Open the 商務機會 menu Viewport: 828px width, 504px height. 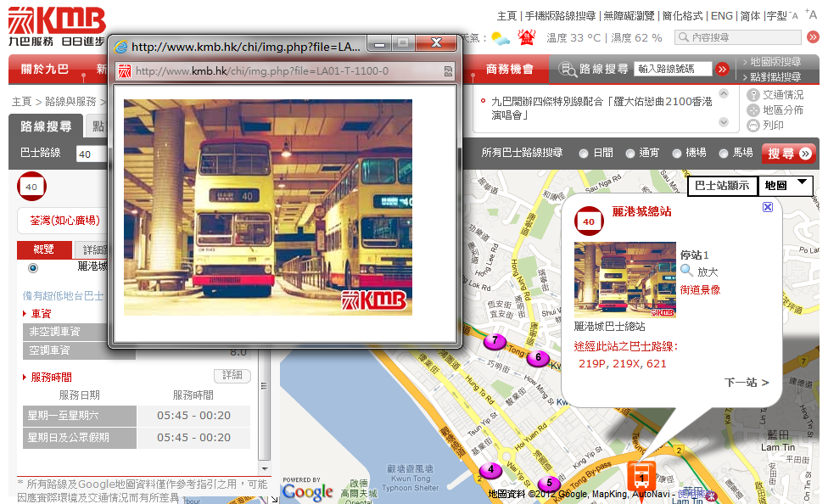point(510,70)
